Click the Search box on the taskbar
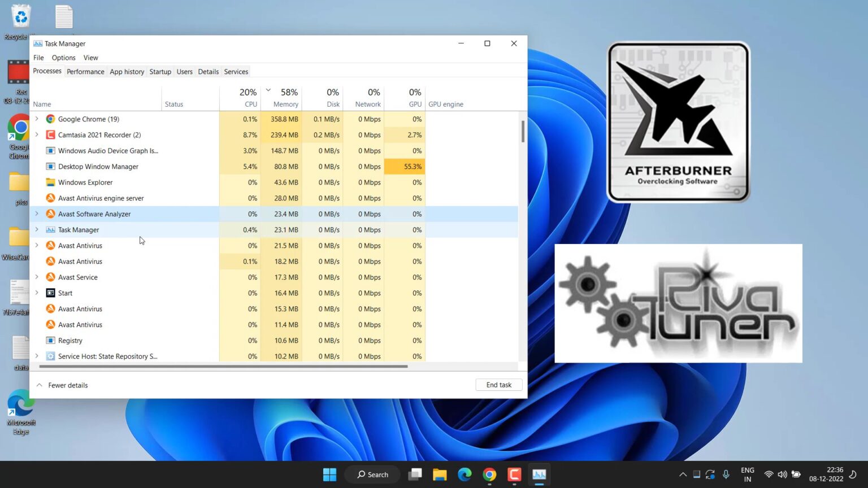Screen dimensions: 868x488 click(x=372, y=474)
